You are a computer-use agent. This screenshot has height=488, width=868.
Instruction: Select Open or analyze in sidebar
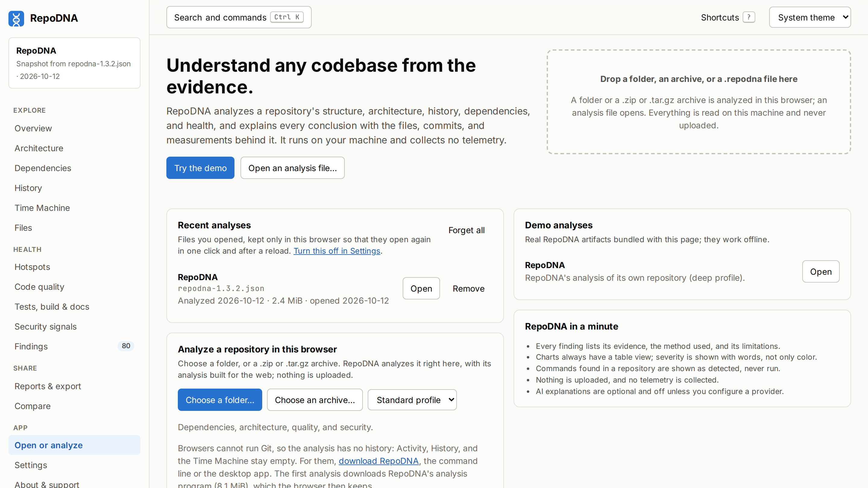point(74,445)
